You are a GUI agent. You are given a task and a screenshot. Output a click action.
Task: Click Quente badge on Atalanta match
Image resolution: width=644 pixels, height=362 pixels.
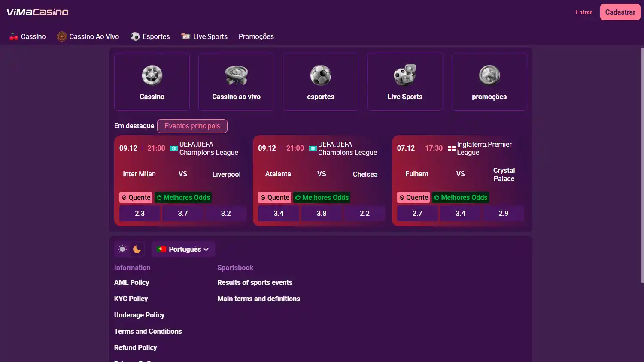[x=275, y=197]
